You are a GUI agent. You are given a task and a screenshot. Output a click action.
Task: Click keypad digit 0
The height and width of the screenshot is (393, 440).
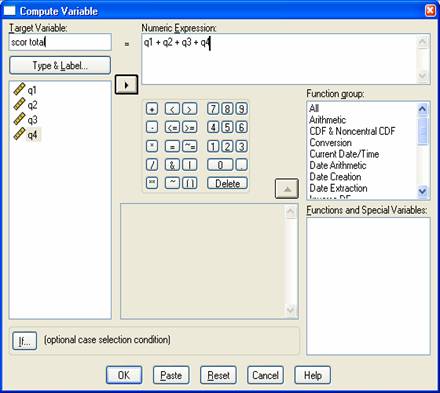point(220,165)
